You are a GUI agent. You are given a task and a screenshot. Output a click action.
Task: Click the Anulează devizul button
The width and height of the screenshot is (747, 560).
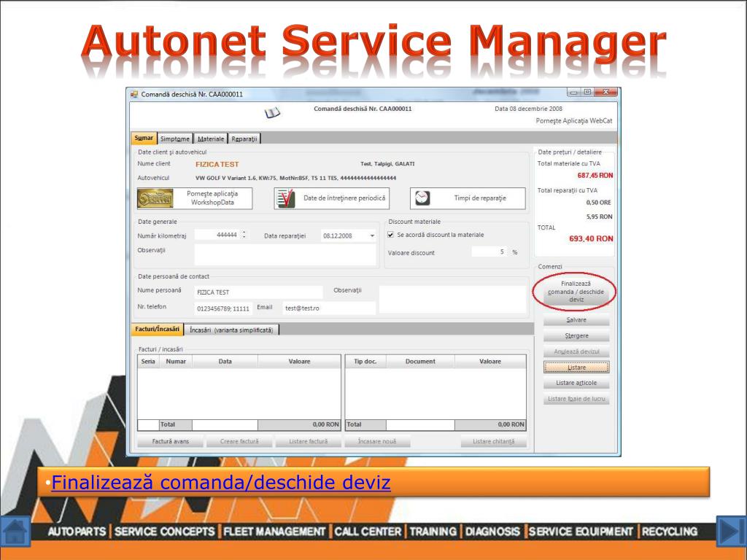[576, 351]
